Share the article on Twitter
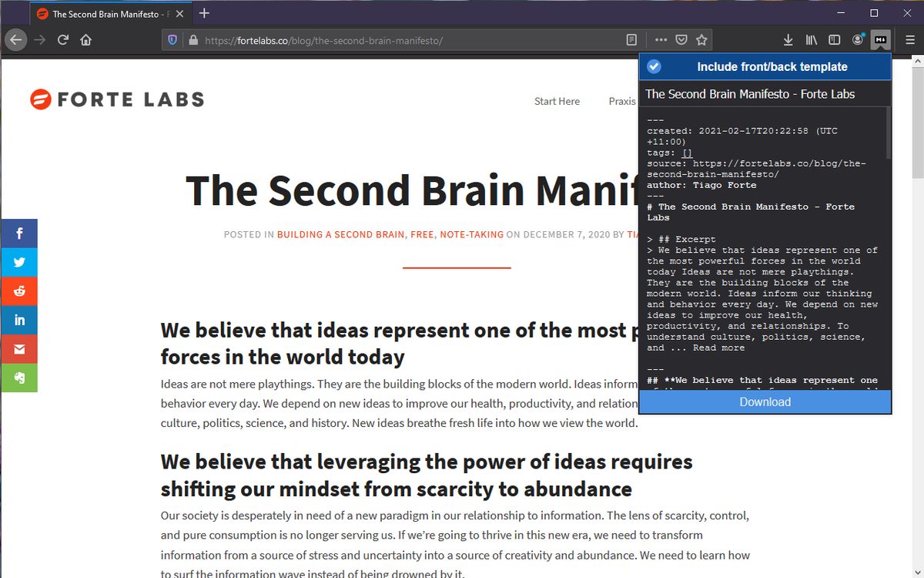 coord(19,262)
